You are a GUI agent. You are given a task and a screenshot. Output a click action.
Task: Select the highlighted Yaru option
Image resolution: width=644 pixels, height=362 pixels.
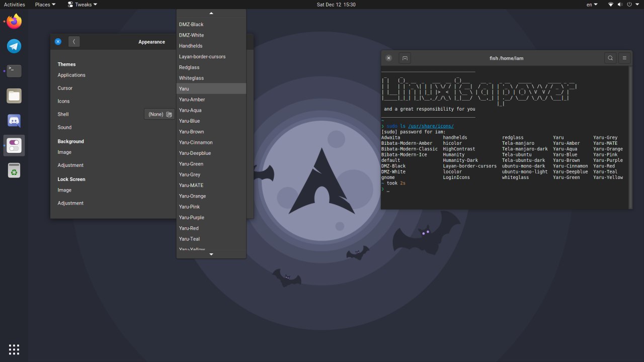211,88
